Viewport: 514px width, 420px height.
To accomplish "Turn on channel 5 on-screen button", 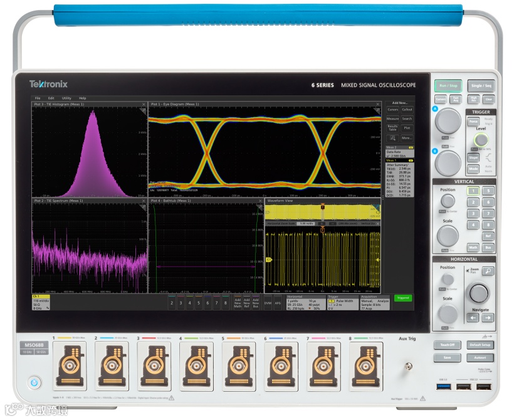I will click(198, 303).
